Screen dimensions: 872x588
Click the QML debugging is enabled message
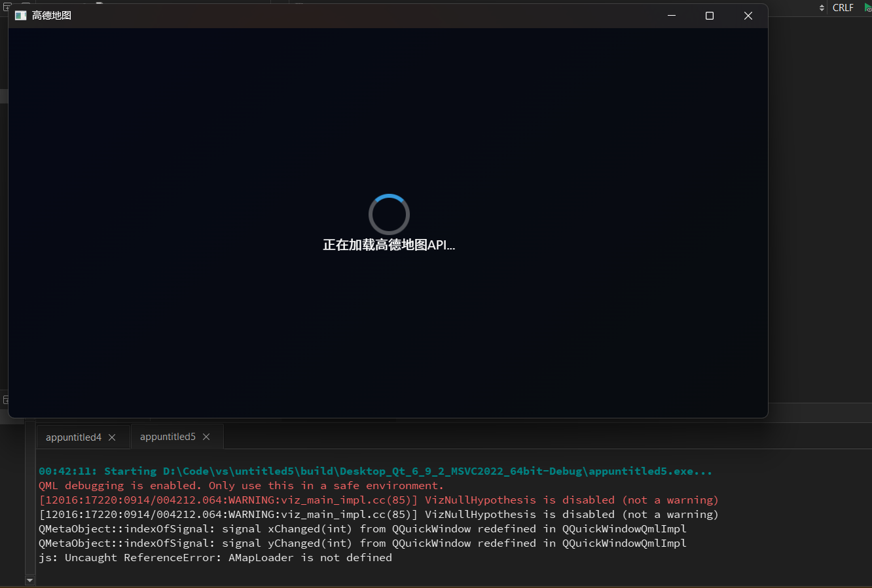click(241, 485)
